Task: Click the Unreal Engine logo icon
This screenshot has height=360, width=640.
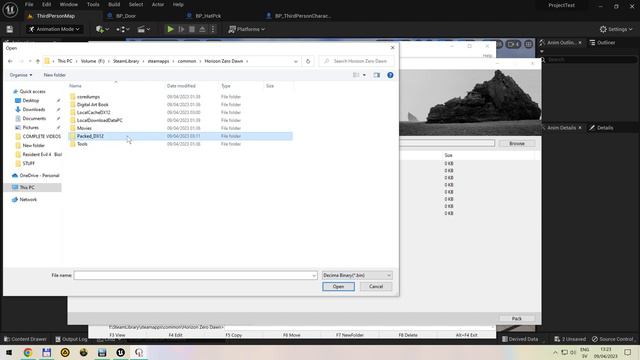Action: (10, 9)
